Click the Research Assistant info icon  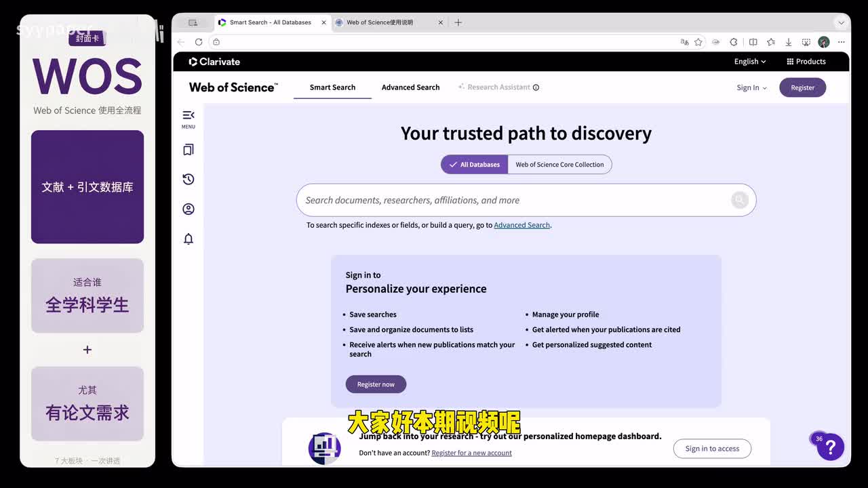[x=536, y=87]
